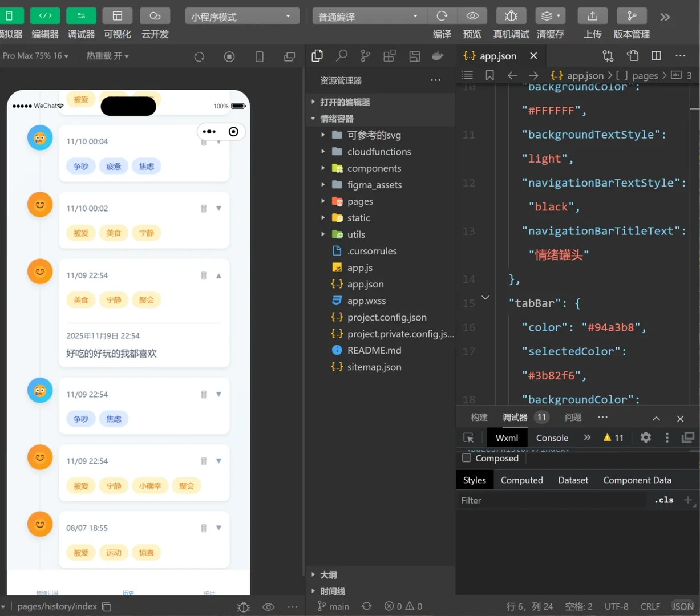Click the split editor icon
The image size is (700, 616).
click(657, 56)
